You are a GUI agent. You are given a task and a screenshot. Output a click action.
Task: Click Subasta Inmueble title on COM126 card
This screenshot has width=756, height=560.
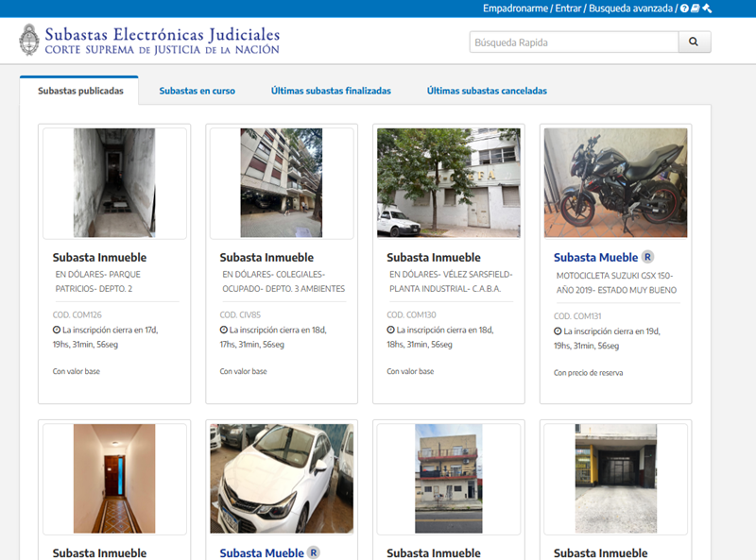[99, 258]
